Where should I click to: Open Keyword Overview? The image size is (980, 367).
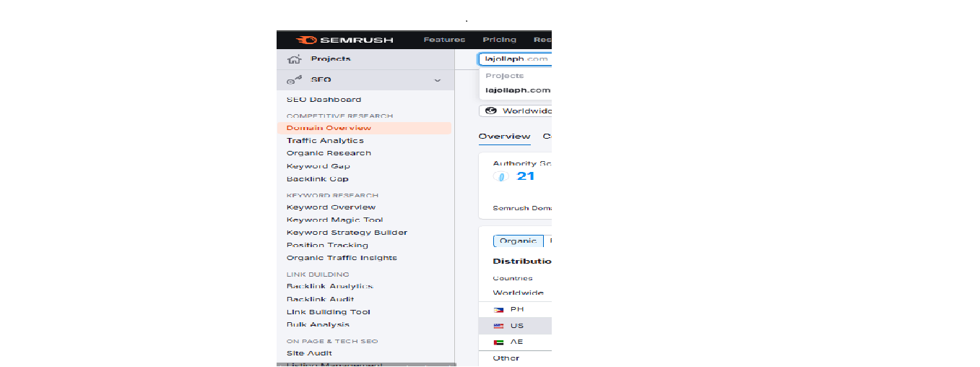[x=331, y=207]
